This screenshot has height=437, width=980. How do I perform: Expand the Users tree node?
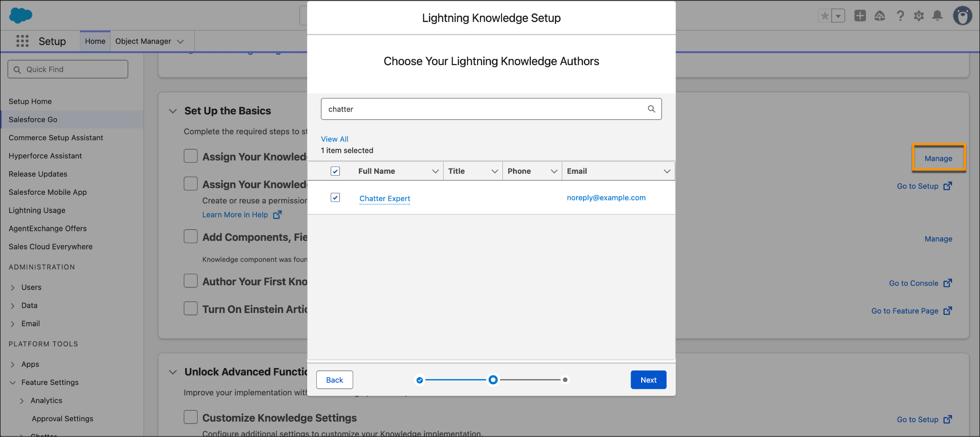tap(12, 288)
